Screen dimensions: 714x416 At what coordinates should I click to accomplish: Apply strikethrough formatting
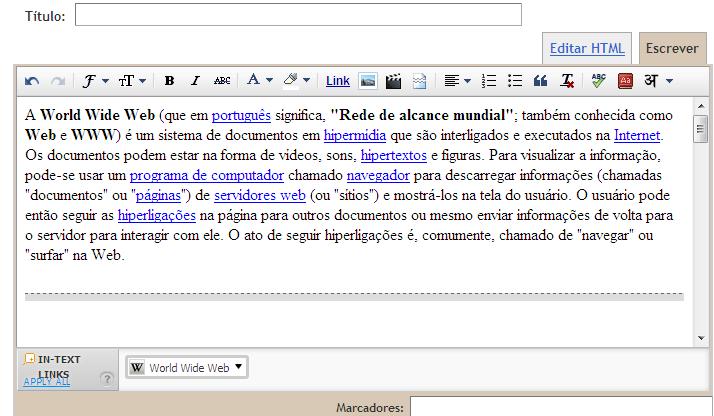click(x=222, y=81)
